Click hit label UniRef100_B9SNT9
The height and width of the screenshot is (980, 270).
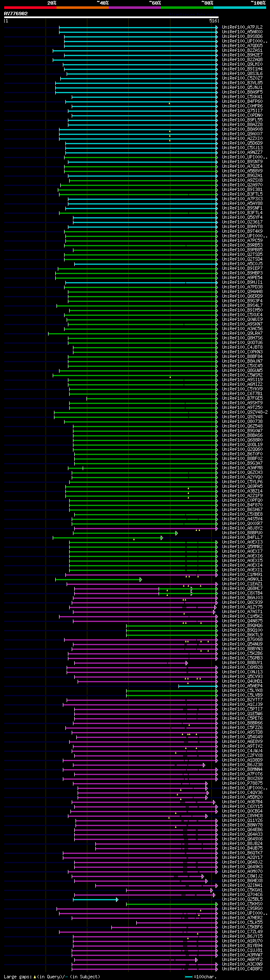pyautogui.click(x=242, y=162)
